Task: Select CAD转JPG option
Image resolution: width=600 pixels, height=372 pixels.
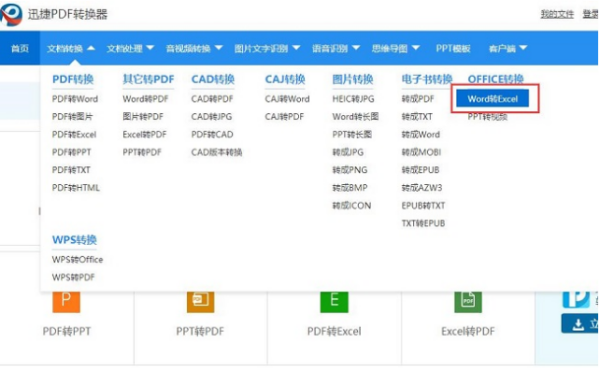Action: (212, 116)
